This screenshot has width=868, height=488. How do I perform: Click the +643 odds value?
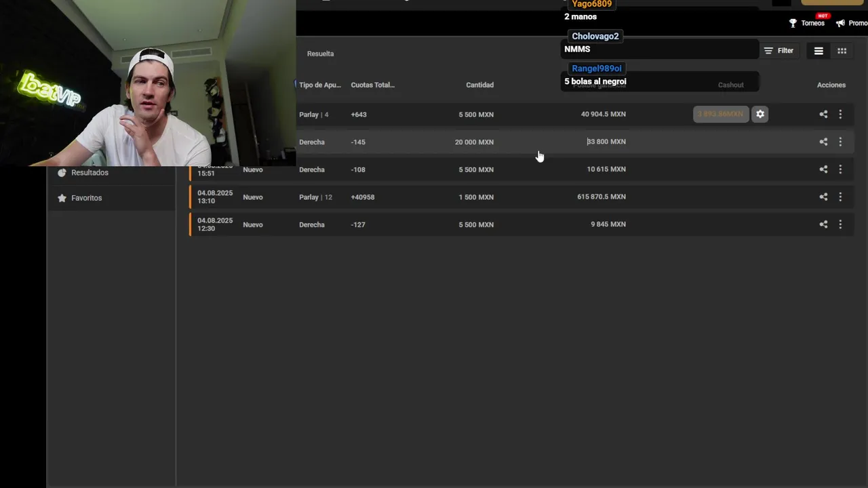tap(359, 115)
